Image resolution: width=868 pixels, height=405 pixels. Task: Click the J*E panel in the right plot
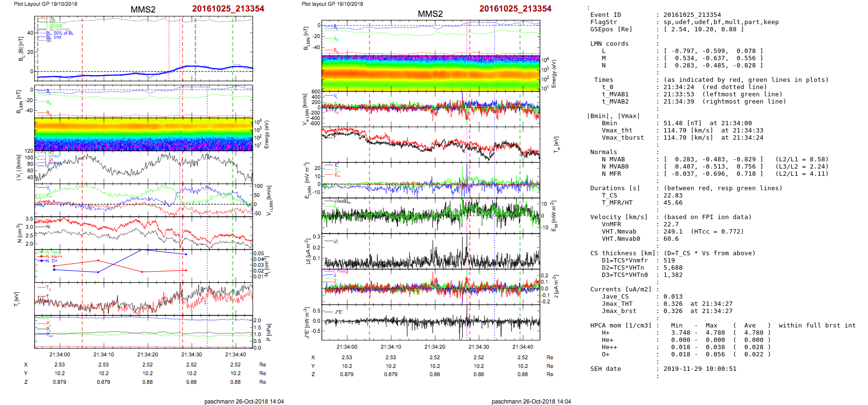pos(431,322)
